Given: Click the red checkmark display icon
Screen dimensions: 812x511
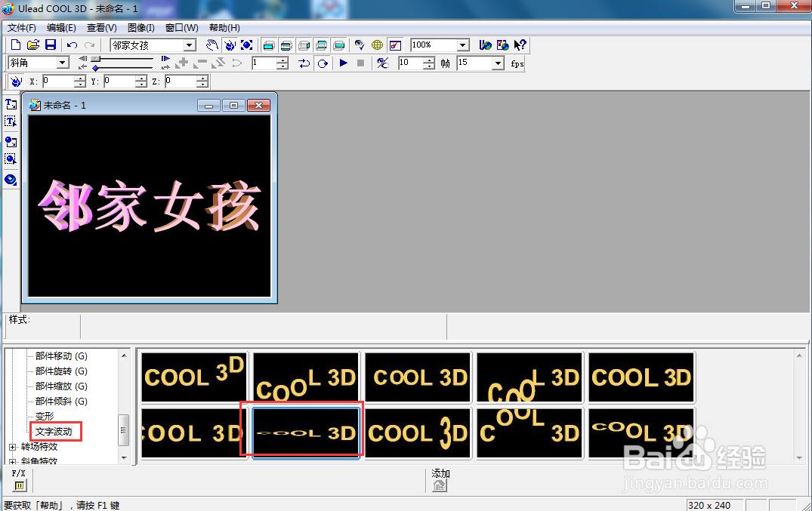Looking at the screenshot, I should tap(395, 45).
